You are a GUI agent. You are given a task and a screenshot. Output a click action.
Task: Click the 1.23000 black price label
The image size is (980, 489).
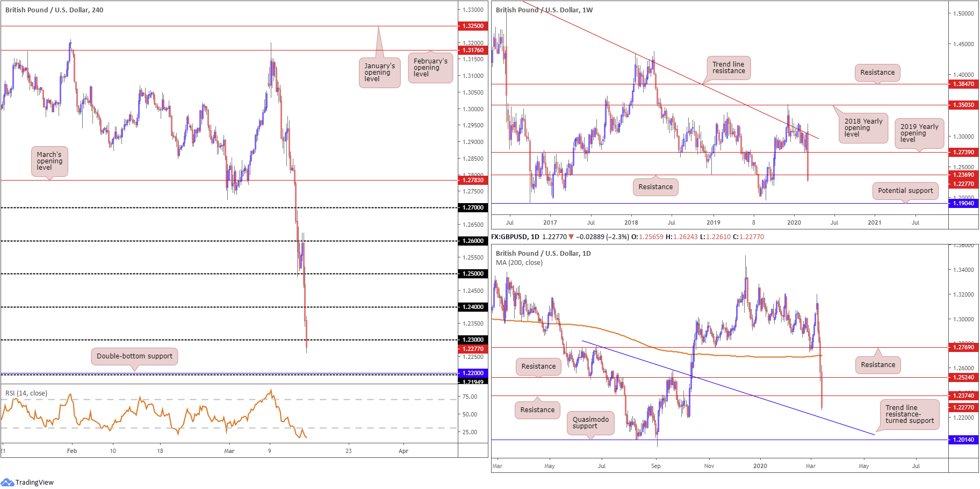click(x=473, y=340)
